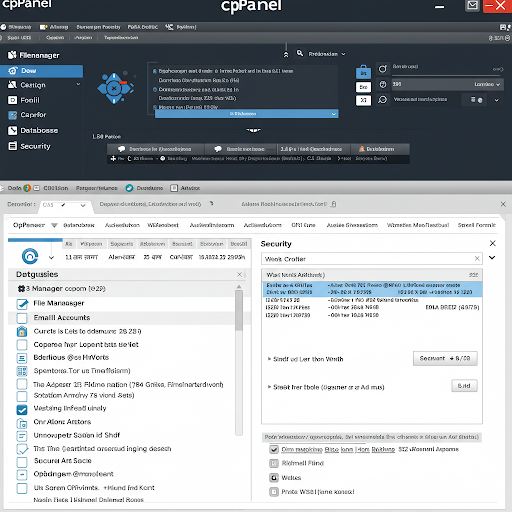
Task: Close the Datgusies panel
Action: click(x=239, y=274)
